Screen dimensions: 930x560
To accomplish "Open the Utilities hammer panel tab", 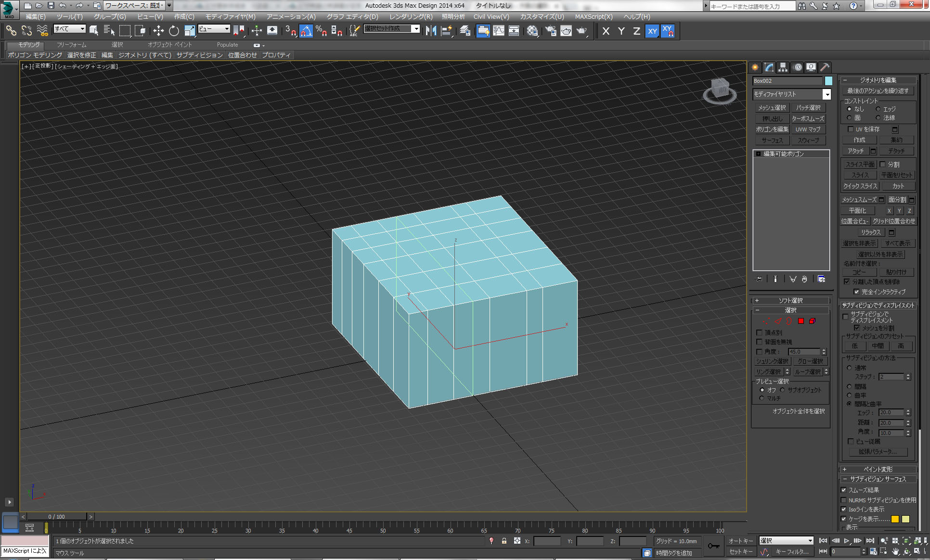I will (x=825, y=67).
